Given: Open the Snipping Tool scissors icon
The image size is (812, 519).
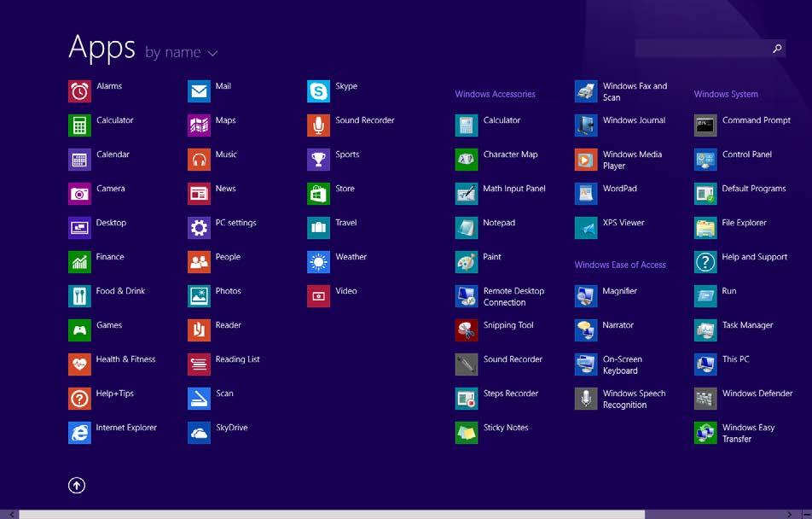Looking at the screenshot, I should [467, 330].
